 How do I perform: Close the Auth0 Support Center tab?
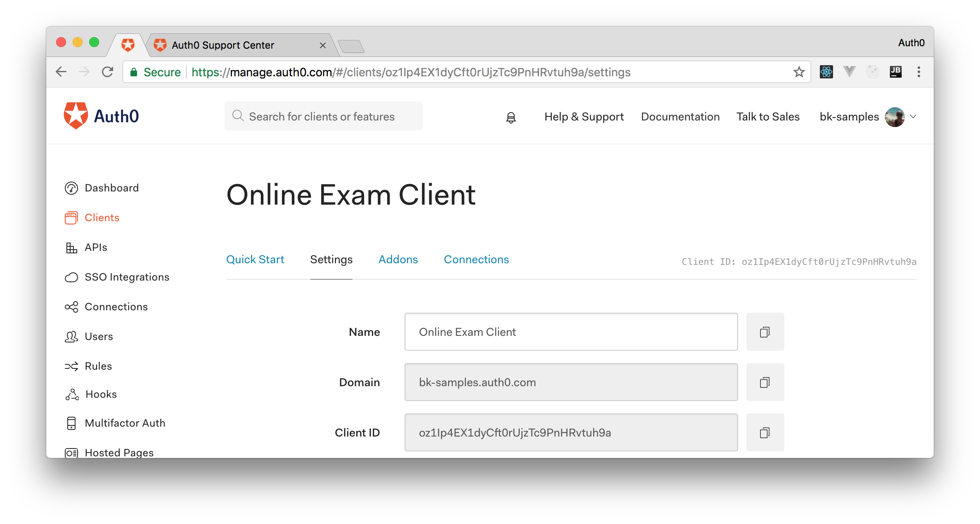[x=323, y=45]
